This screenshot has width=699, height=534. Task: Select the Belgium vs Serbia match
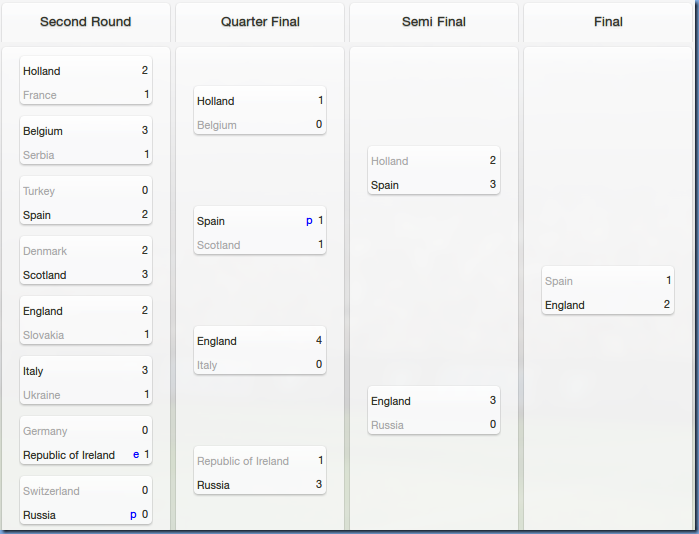86,143
